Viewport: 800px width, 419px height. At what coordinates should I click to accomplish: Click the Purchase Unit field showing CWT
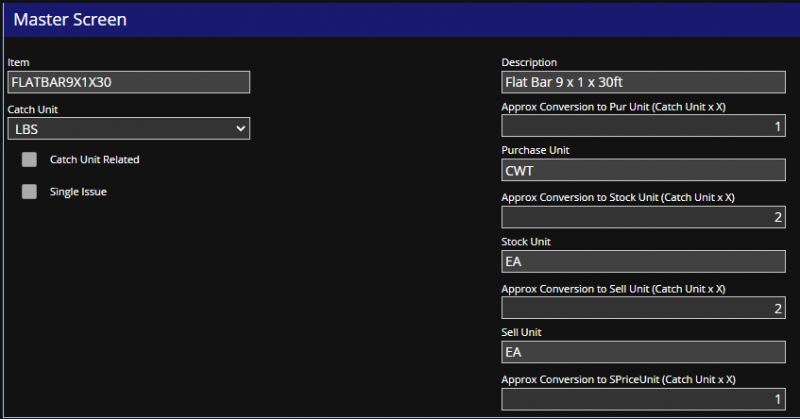[643, 170]
